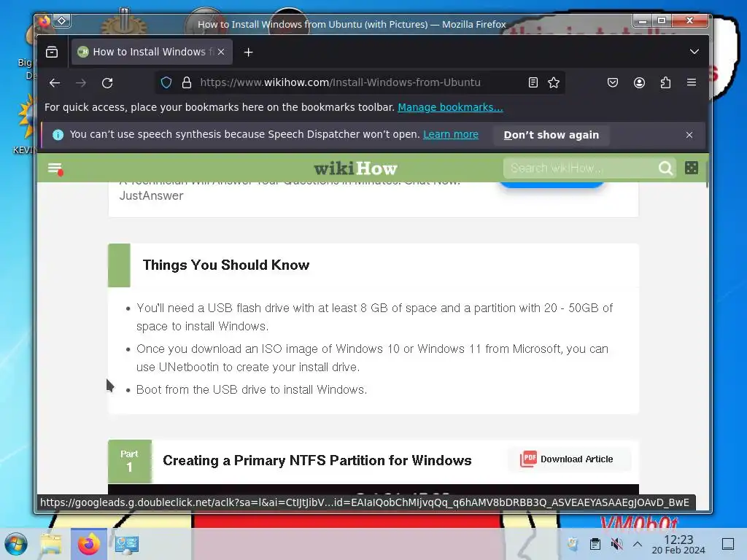Open the Learn more link
The image size is (747, 560).
pyautogui.click(x=451, y=135)
